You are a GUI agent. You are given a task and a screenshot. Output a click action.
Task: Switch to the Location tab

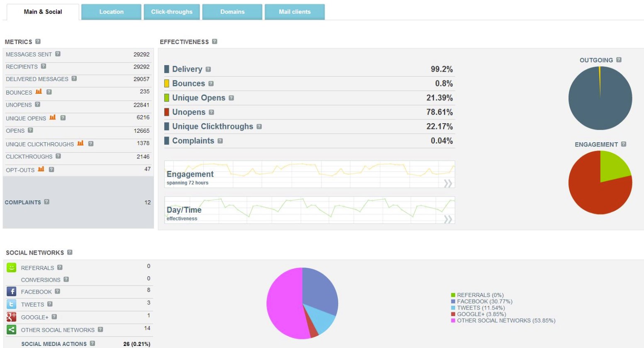(111, 12)
